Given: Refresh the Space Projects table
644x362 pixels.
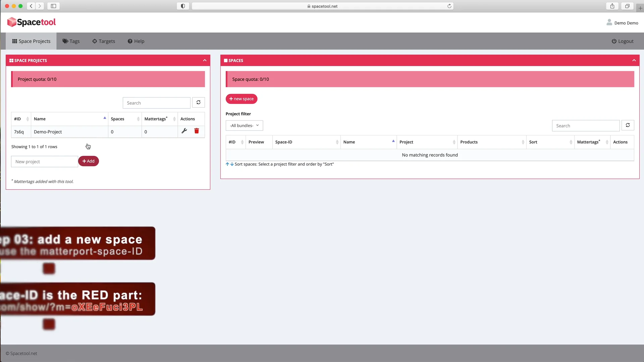Looking at the screenshot, I should tap(199, 103).
